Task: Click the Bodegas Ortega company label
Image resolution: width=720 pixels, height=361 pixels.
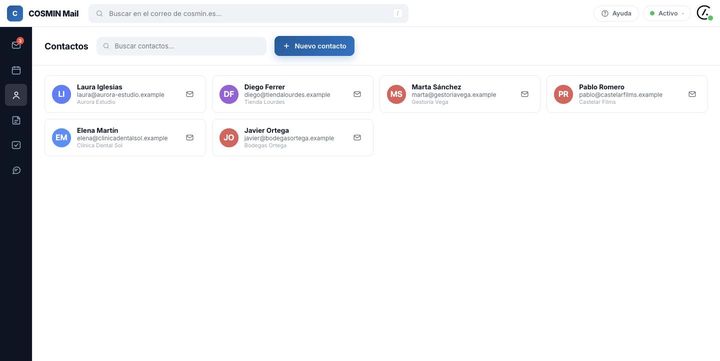Action: [265, 146]
